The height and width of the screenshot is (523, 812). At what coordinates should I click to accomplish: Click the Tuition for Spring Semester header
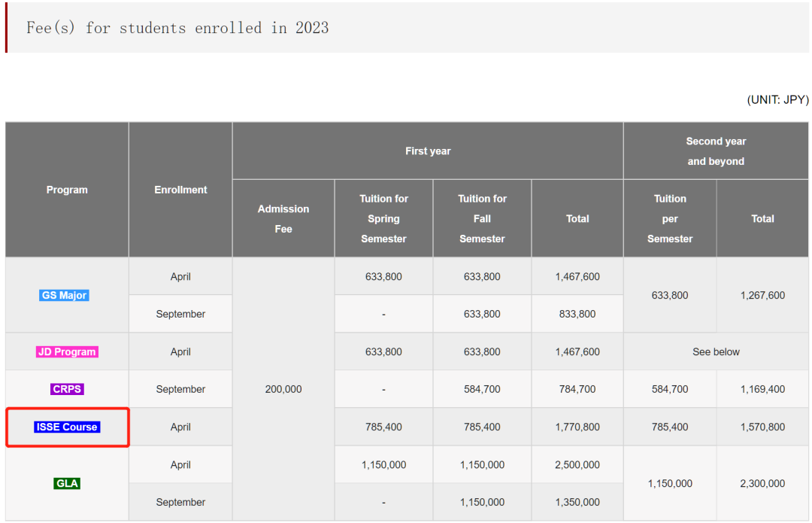pos(383,219)
